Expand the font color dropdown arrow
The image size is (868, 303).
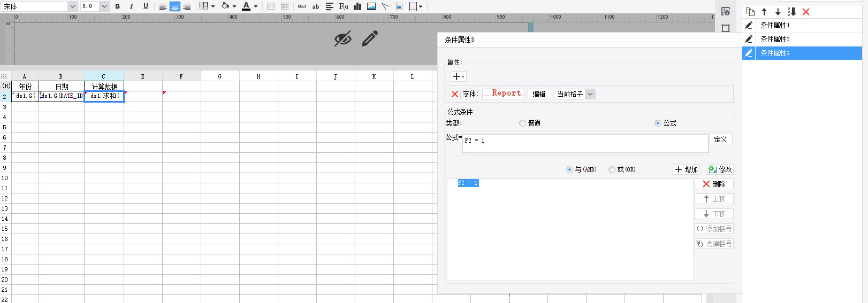point(256,6)
